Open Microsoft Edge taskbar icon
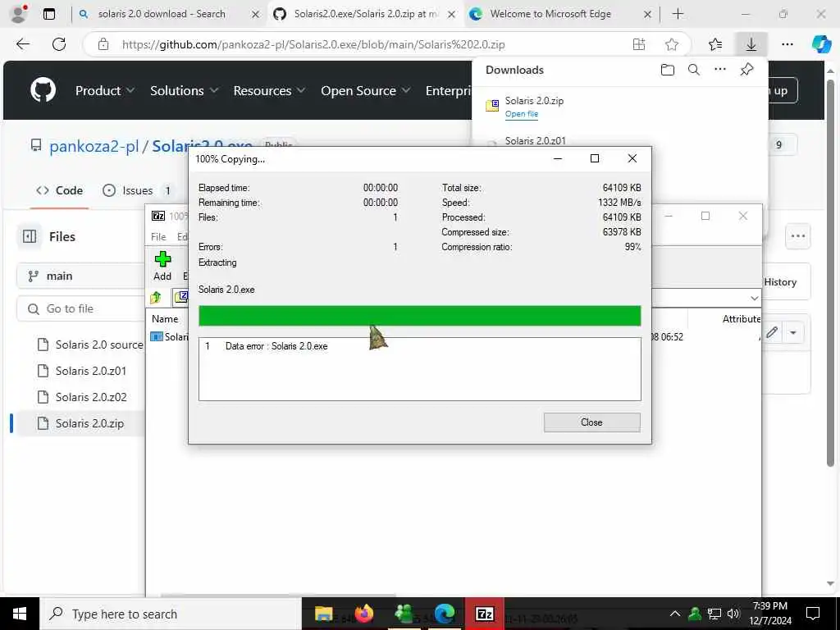 coord(444,614)
